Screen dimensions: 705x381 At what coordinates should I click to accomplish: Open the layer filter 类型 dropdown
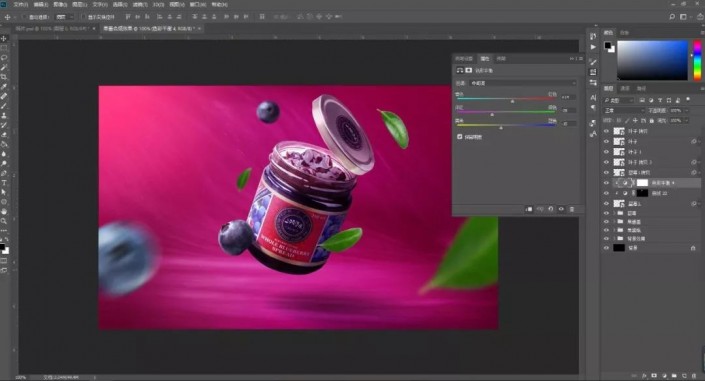point(619,100)
